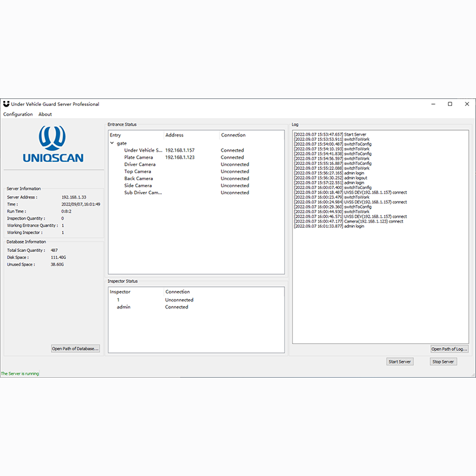Click Open Path of Log button

coord(449,349)
